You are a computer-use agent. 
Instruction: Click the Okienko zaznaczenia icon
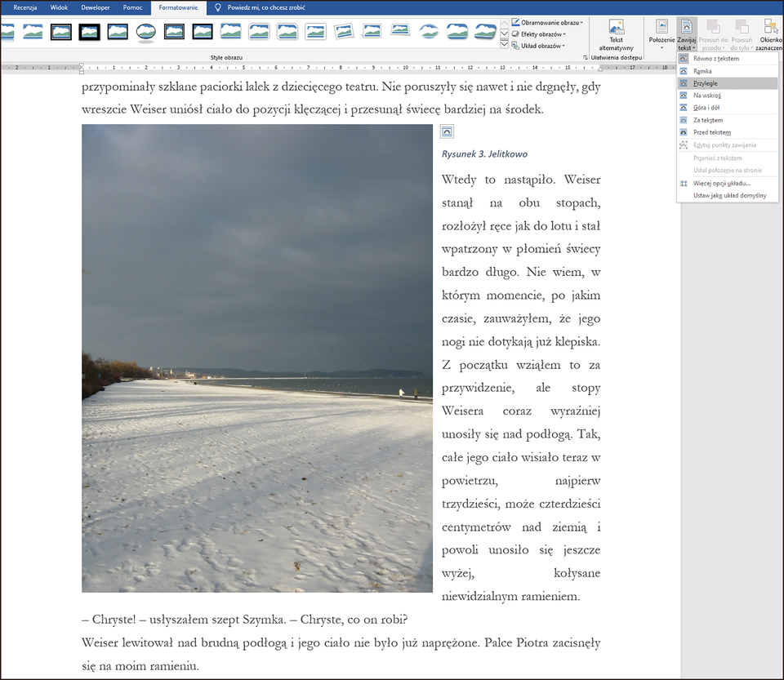point(769,35)
